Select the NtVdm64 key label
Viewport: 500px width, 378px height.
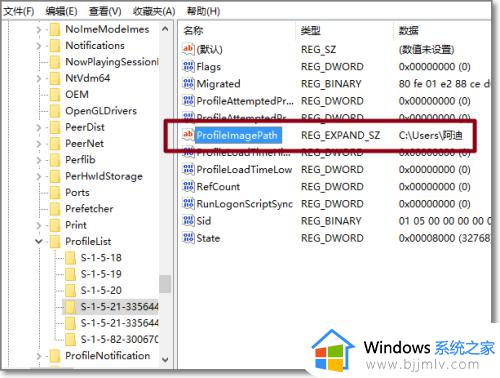coord(87,78)
